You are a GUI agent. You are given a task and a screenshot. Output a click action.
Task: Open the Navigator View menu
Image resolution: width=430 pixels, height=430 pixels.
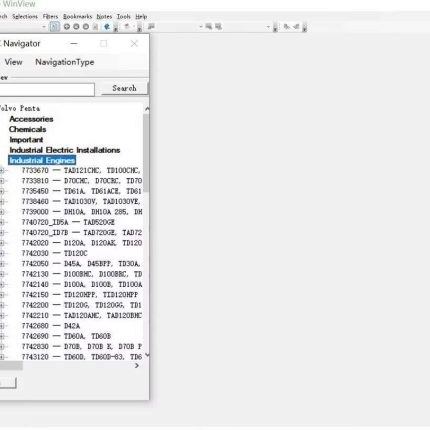[13, 62]
